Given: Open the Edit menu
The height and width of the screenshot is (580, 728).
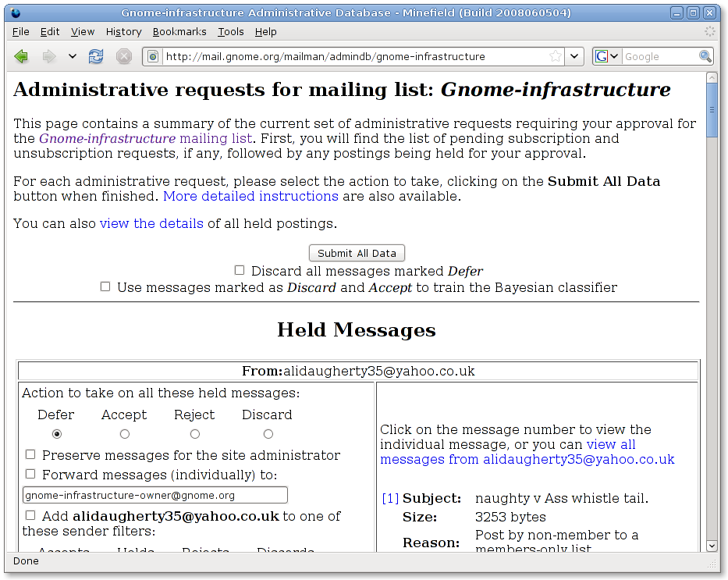Looking at the screenshot, I should tap(50, 31).
